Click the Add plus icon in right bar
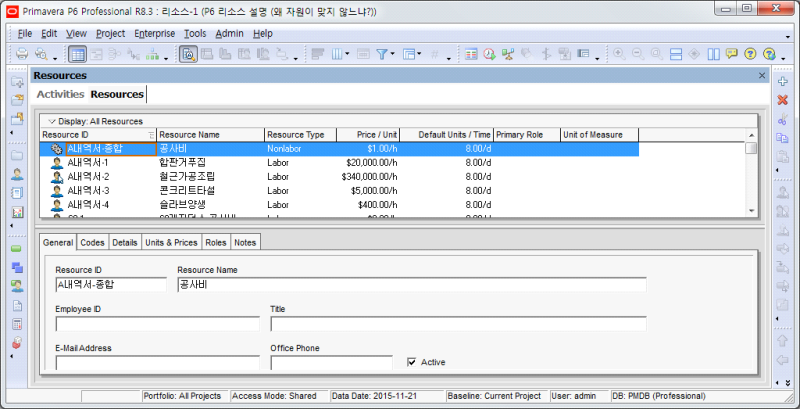800x409 pixels. point(782,82)
